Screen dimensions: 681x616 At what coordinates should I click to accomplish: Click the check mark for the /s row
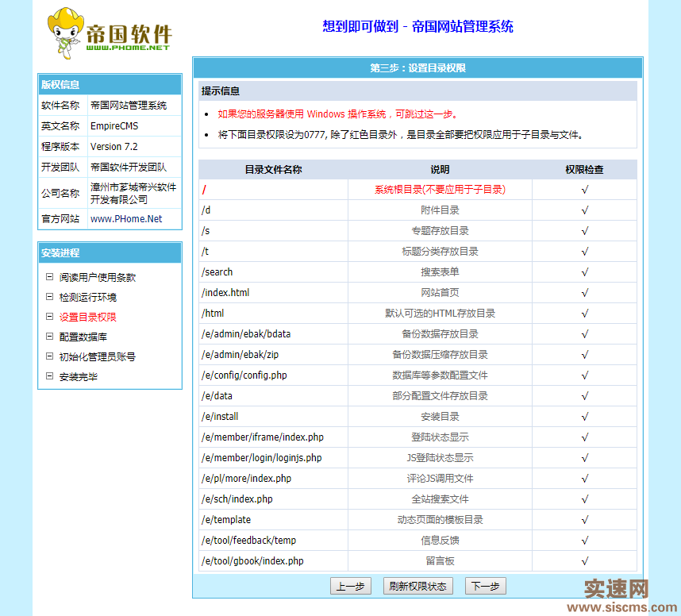(x=585, y=231)
